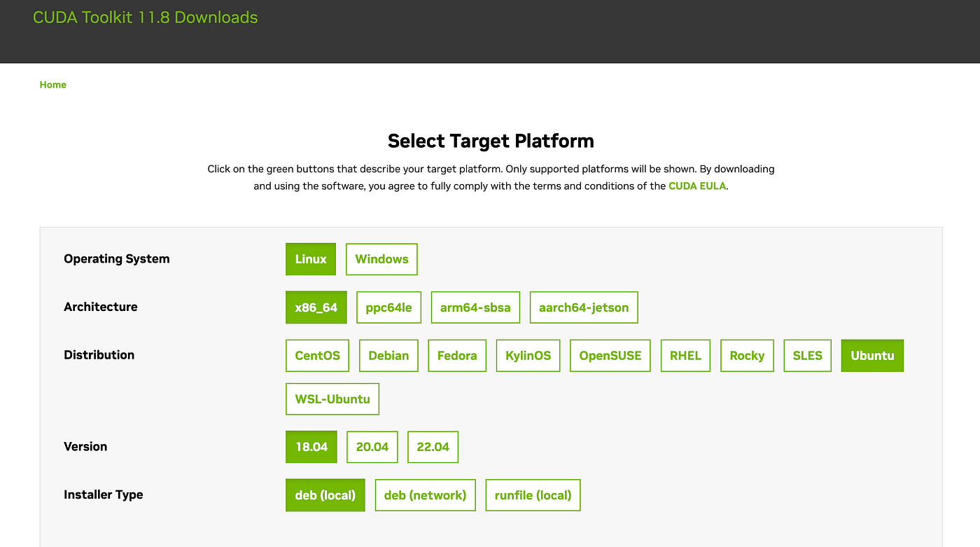Select OpenSUSE distribution
The image size is (980, 547).
click(x=610, y=356)
